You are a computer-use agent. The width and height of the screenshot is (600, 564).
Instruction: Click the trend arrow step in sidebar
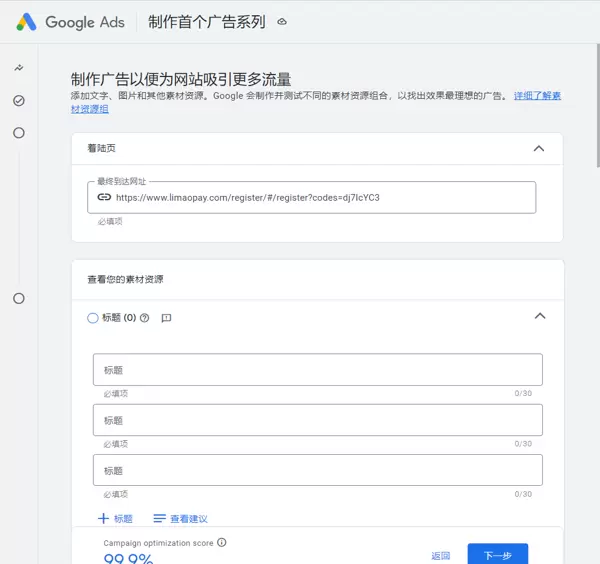point(18,68)
